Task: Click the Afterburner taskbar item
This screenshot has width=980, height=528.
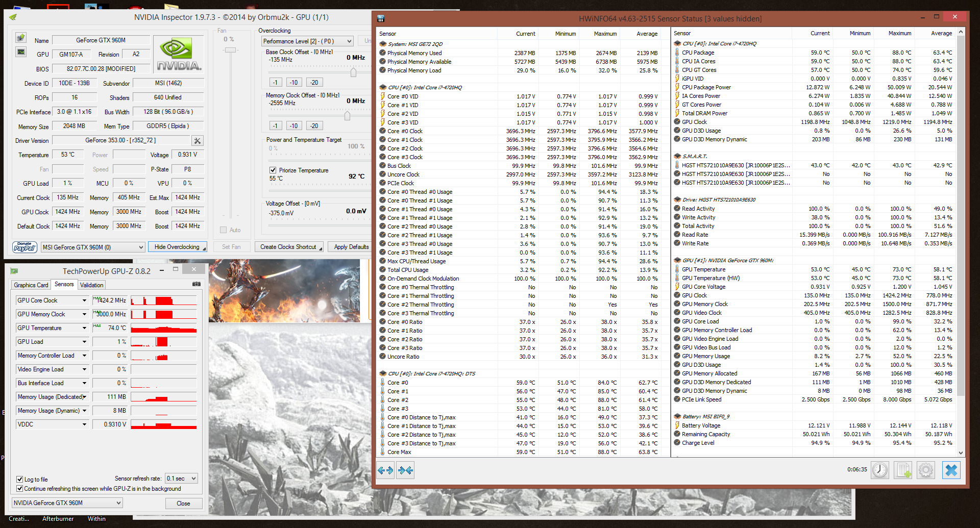Action: [x=58, y=519]
